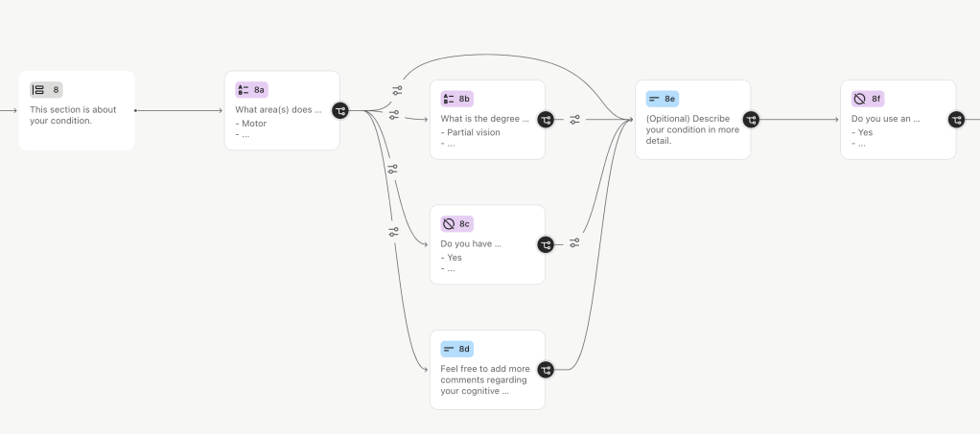Click the multiple choice icon on 8b
Viewport: 980px width, 434px height.
pos(449,99)
